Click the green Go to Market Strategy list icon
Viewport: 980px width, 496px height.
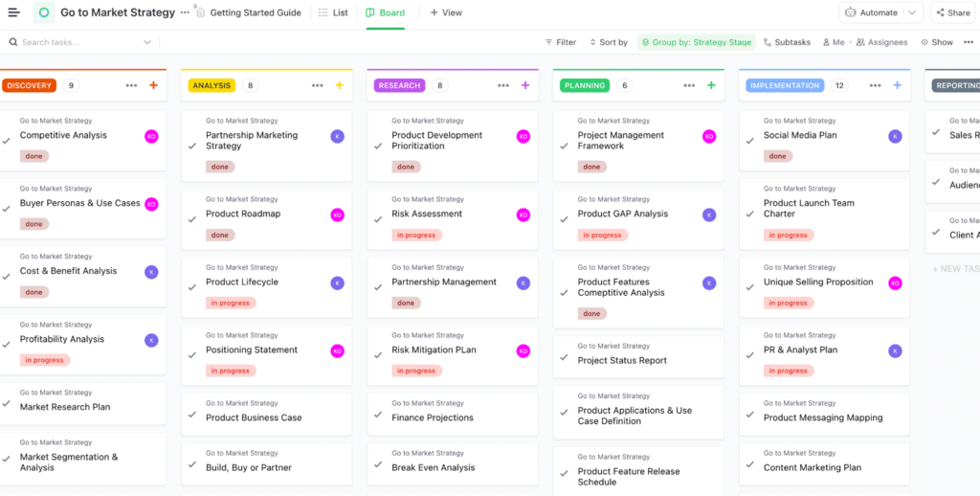point(44,12)
